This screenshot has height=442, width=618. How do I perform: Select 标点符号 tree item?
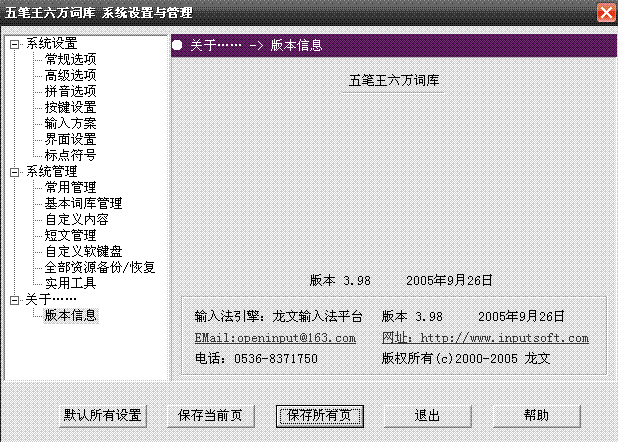click(x=70, y=155)
